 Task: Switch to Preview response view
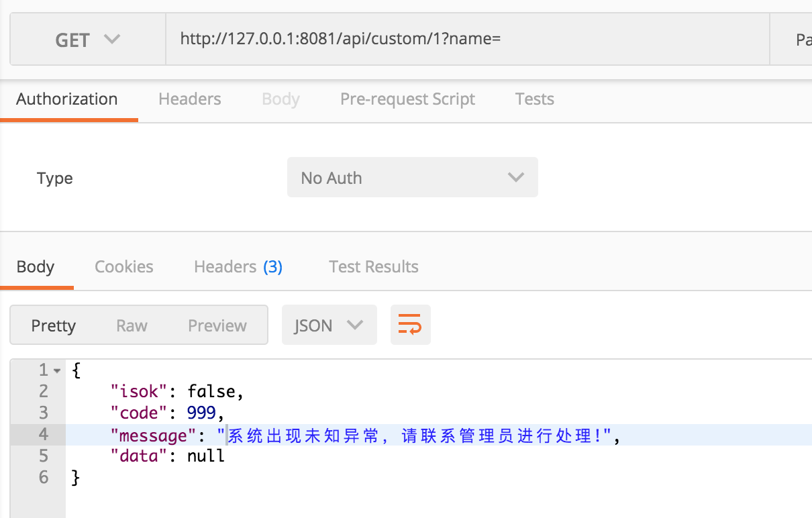(217, 325)
